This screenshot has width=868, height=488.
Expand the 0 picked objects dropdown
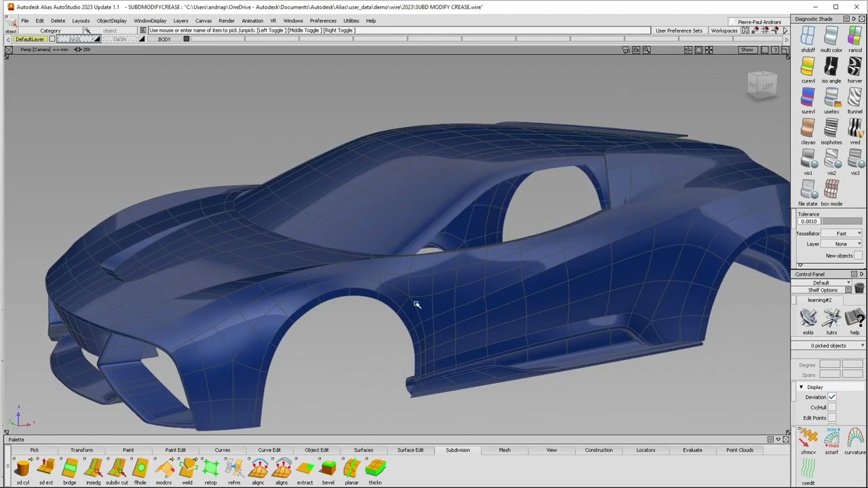click(829, 346)
